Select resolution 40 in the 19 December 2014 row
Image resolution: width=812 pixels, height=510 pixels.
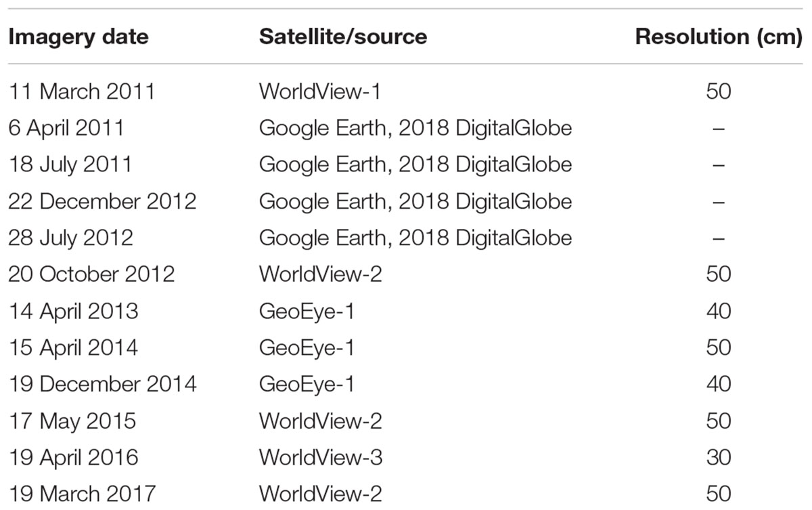click(x=718, y=384)
